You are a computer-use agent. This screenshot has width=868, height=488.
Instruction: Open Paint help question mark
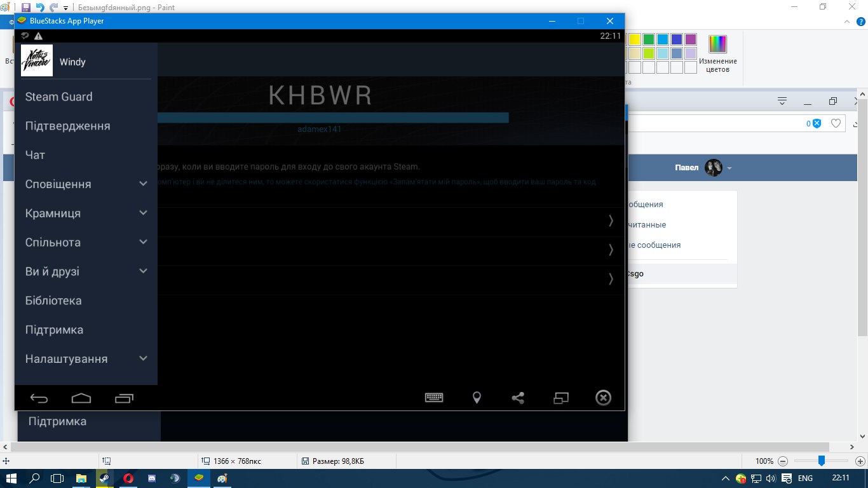(860, 22)
